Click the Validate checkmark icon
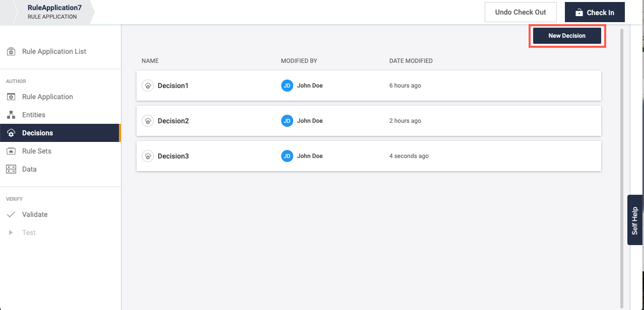 (x=11, y=214)
